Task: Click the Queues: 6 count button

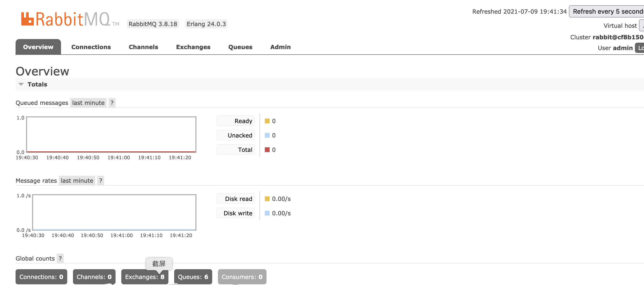Action: [x=193, y=277]
